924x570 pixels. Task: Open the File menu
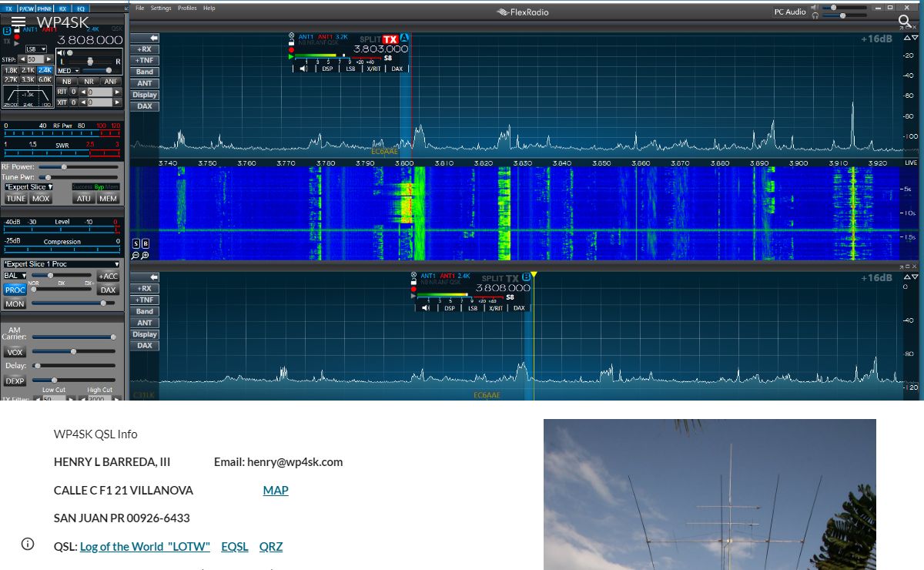[x=139, y=8]
